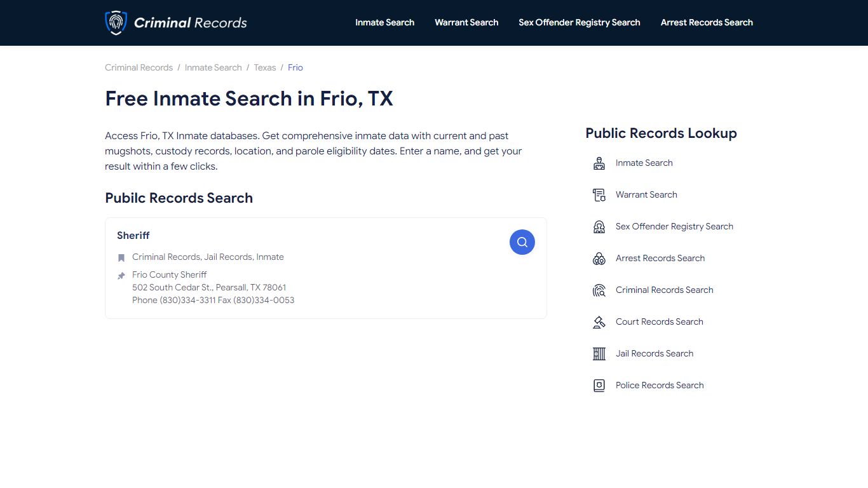Screen dimensions: 868x488
Task: Click the Pubilc Records Search heading
Action: [x=179, y=198]
